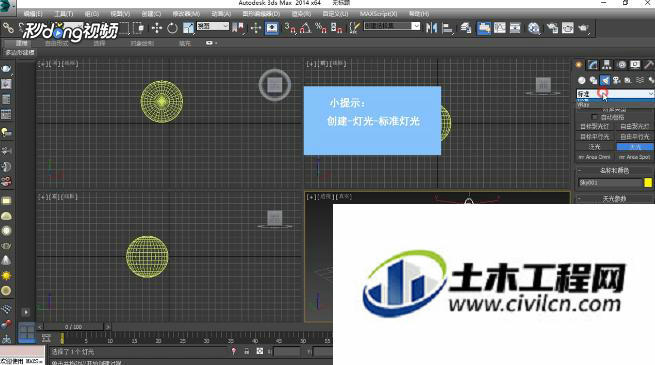Screen dimensions: 655x365
Task: Open the light type dropdown list
Action: [x=615, y=94]
